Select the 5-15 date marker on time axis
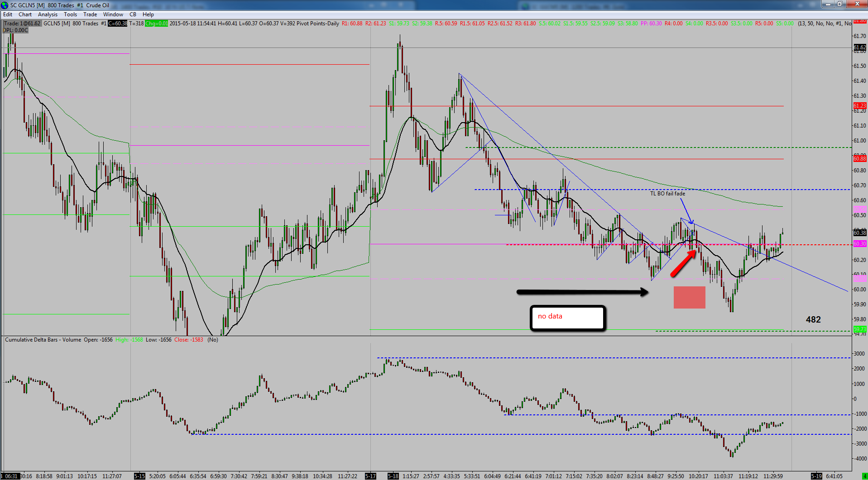868x480 pixels. (x=139, y=476)
